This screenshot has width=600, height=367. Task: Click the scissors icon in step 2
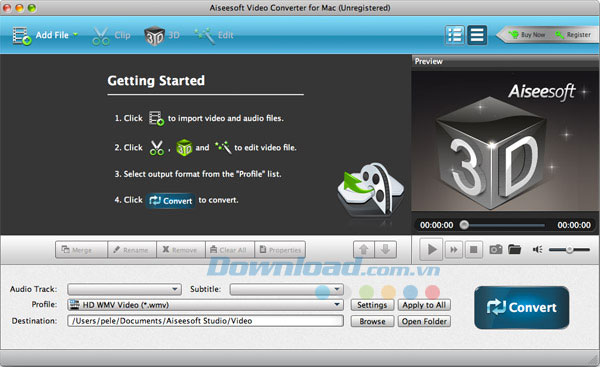pyautogui.click(x=157, y=148)
